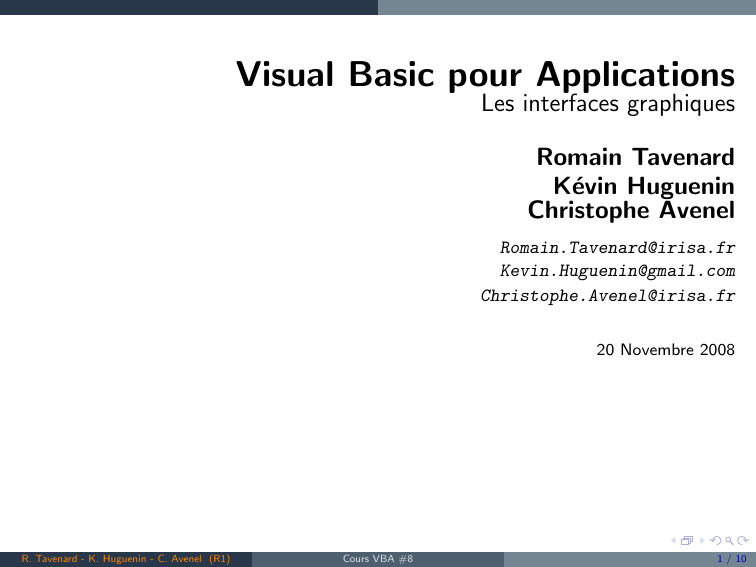
Task: Open the Romain.Tavenard@irisa.fr email link
Action: pyautogui.click(x=618, y=247)
